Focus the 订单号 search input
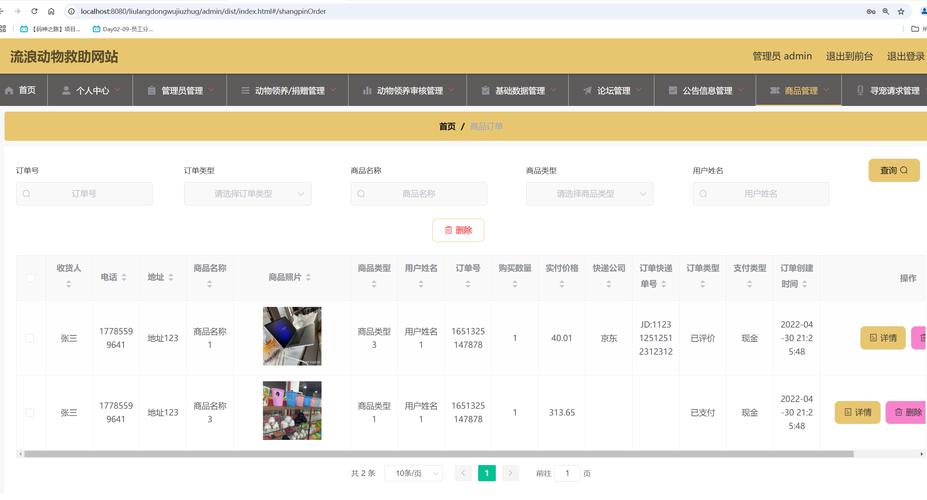Viewport: 927px width, 500px height. point(85,194)
